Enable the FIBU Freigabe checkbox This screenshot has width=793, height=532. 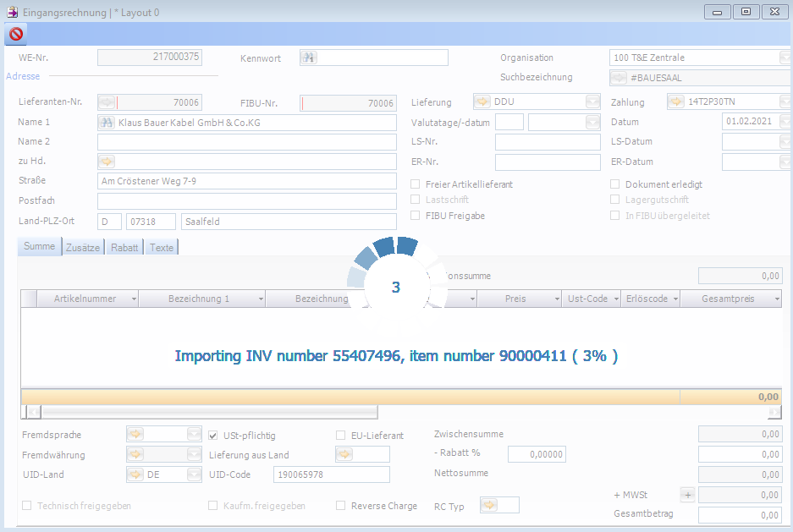click(x=416, y=216)
